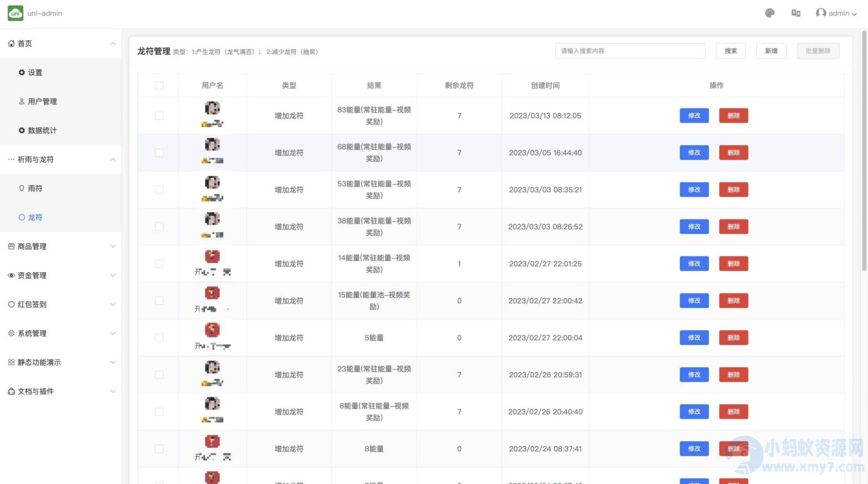Viewport: 868px width, 484px height.
Task: Click the gear icon beside 数据统计
Action: click(x=21, y=130)
